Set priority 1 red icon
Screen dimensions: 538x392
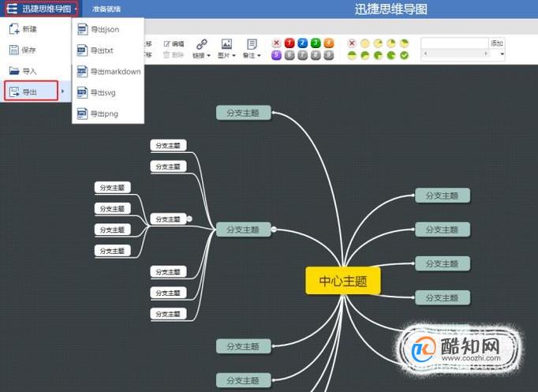click(290, 43)
